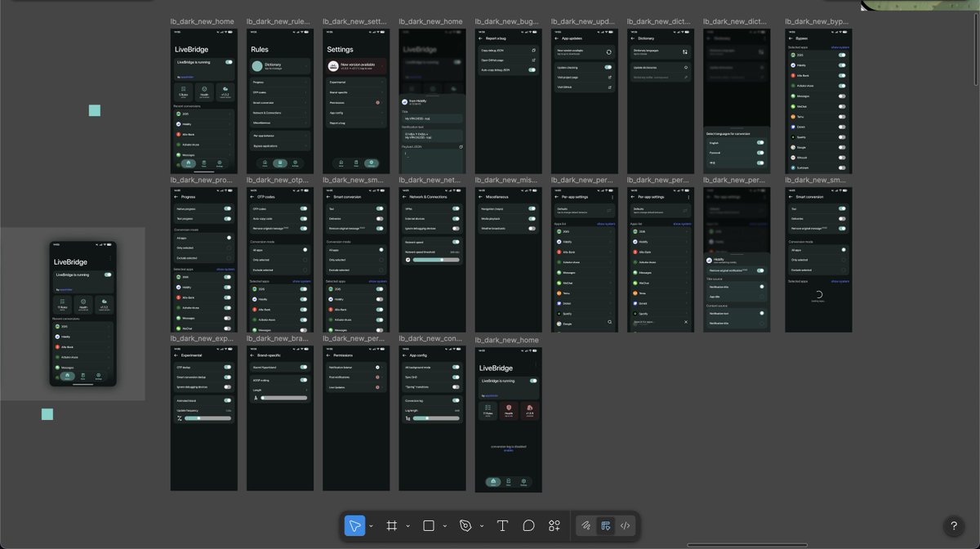Select the Move tool in toolbar
Viewport: 980px width, 549px height.
pos(354,526)
